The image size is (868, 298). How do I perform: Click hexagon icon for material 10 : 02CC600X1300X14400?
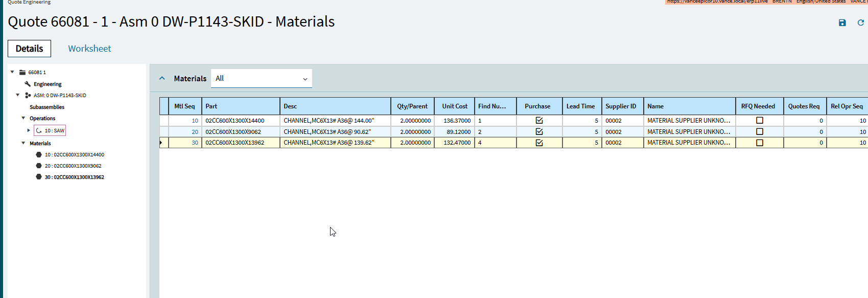point(39,154)
